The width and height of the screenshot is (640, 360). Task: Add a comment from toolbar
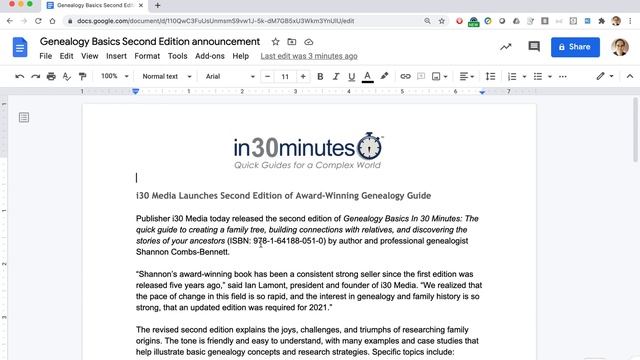[x=421, y=76]
